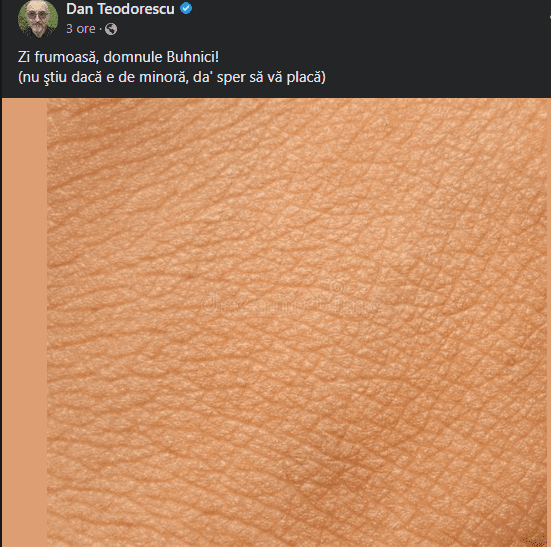Click the small dark mole on skin photo
Viewport: 551px width, 547px height.
tap(191, 276)
